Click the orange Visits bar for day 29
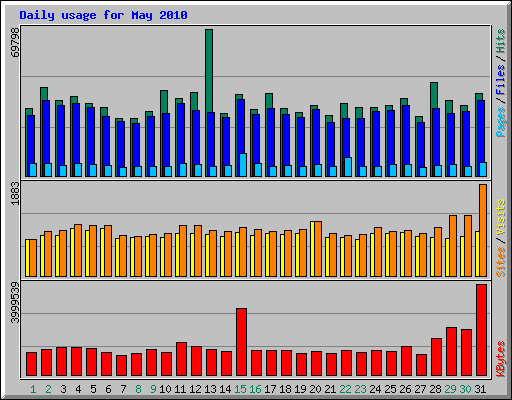 click(x=453, y=246)
